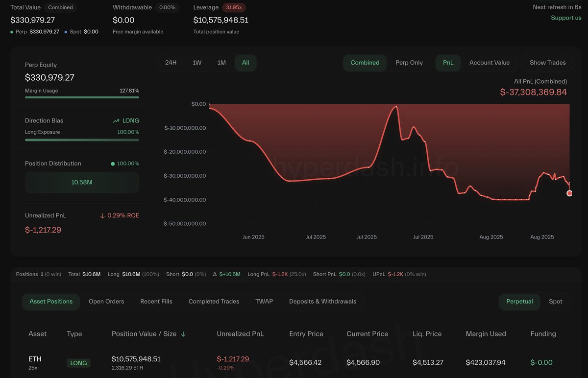The image size is (588, 378).
Task: Open the Completed Trades tab
Action: (214, 302)
